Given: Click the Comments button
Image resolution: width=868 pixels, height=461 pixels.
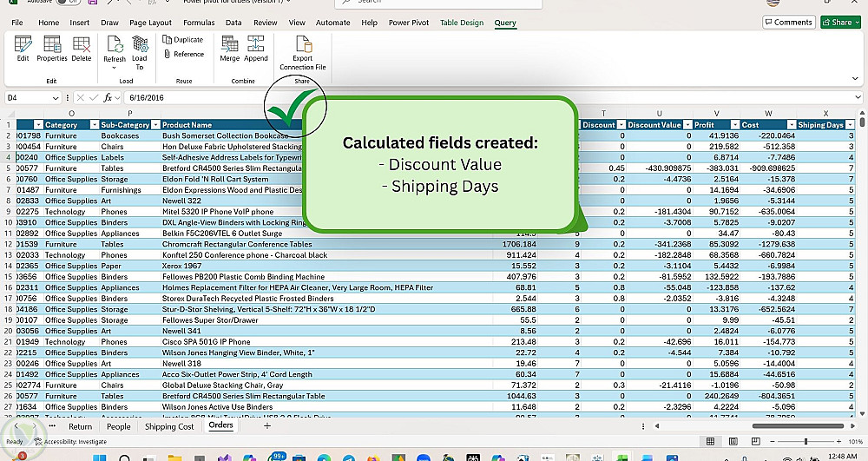Looking at the screenshot, I should pos(788,22).
